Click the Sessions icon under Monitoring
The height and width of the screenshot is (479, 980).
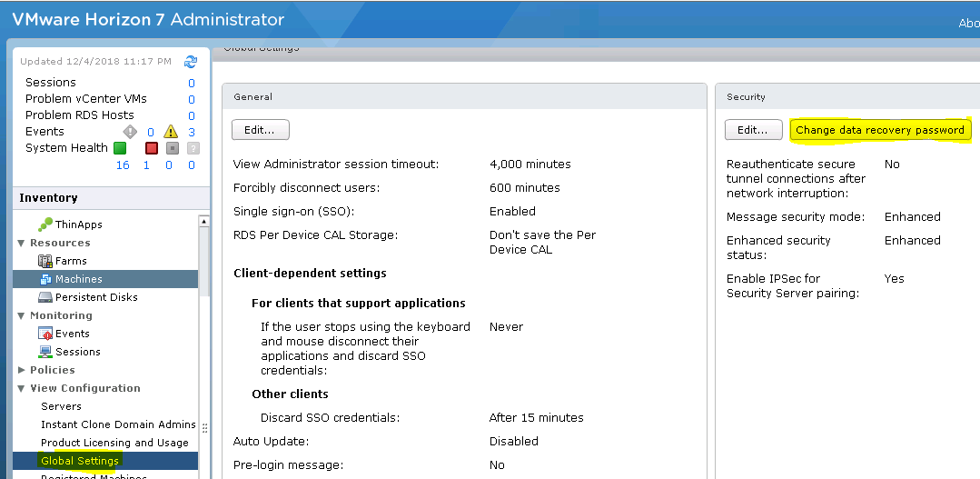click(45, 352)
